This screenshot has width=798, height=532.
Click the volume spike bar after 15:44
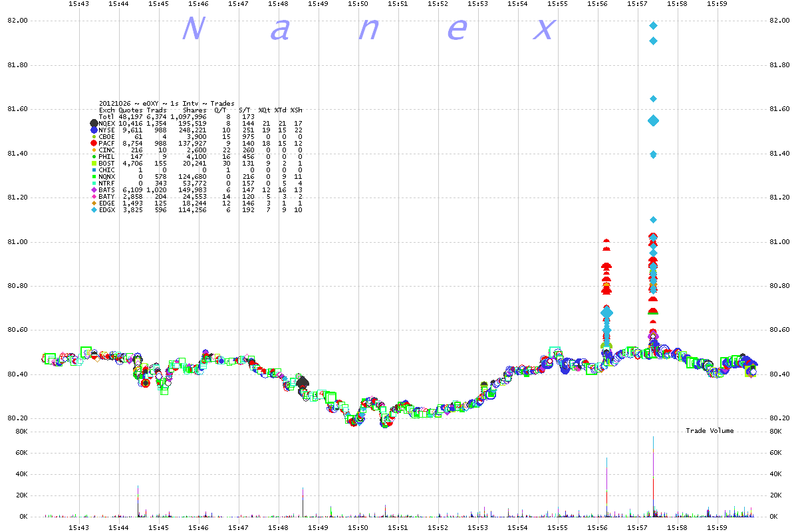click(x=138, y=501)
